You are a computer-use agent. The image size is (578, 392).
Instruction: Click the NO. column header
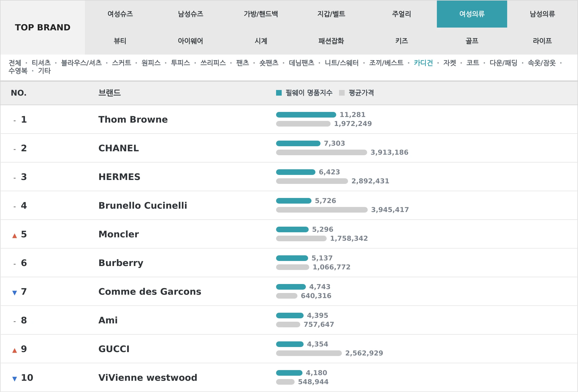pos(19,93)
